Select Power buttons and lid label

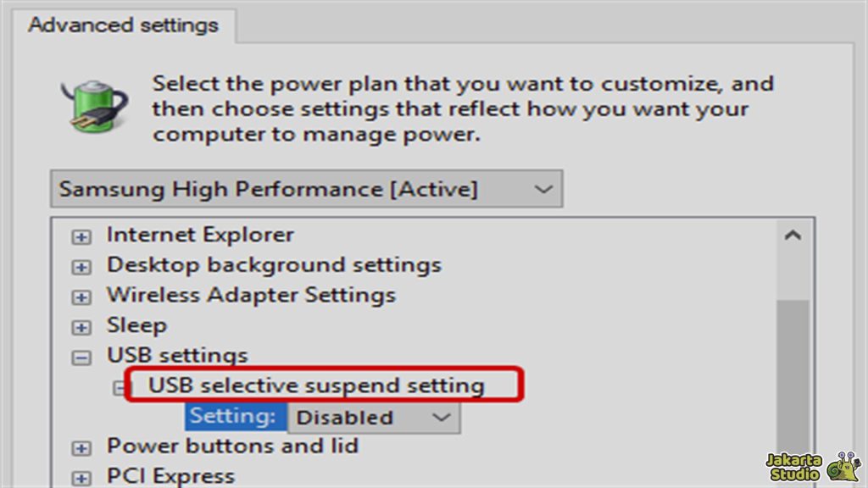[232, 446]
